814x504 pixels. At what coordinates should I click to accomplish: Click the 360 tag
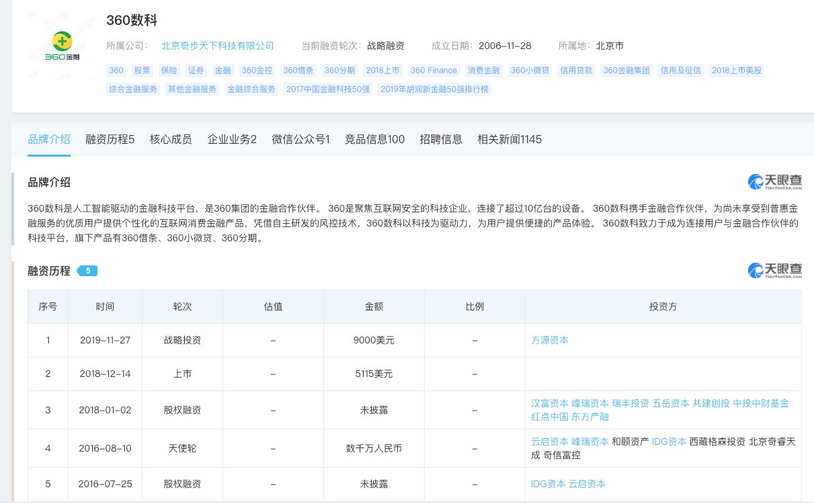[116, 70]
